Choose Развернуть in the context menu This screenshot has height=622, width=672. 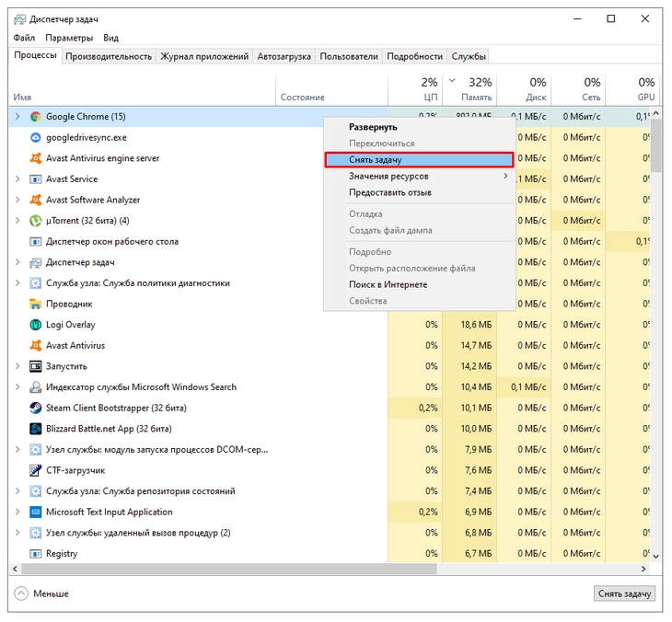419,127
